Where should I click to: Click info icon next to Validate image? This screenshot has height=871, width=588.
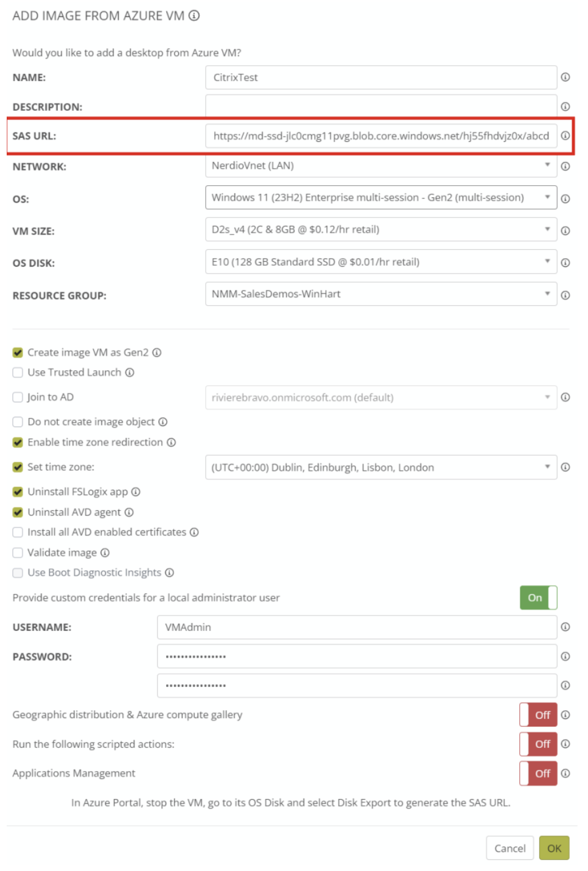(105, 552)
